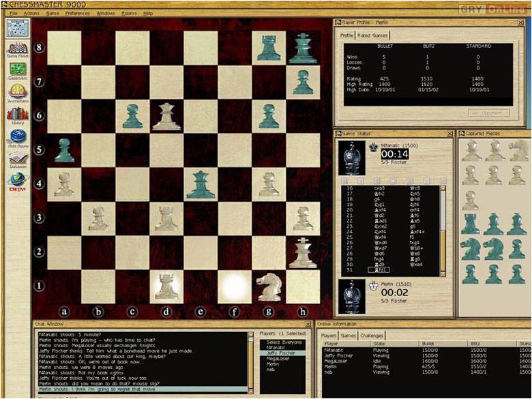This screenshot has width=532, height=399.
Task: Open the Game menu
Action: point(53,13)
